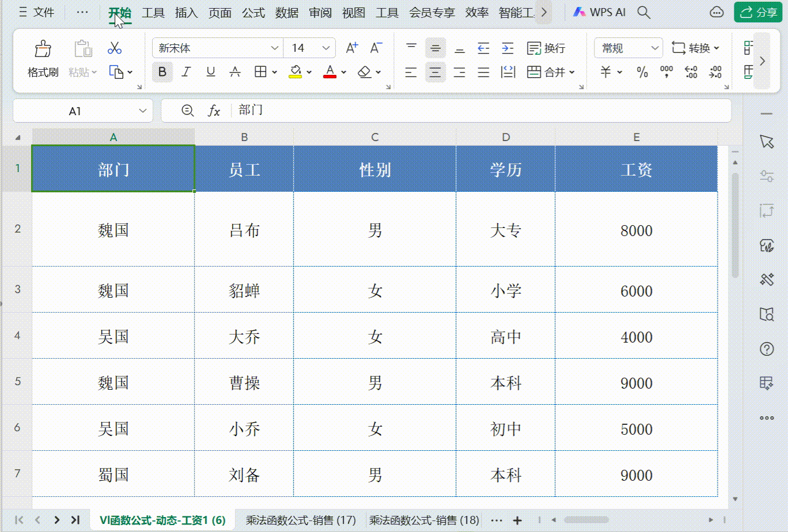Toggle bottom vertical alignment
Screen dimensions: 788x532
pos(460,48)
